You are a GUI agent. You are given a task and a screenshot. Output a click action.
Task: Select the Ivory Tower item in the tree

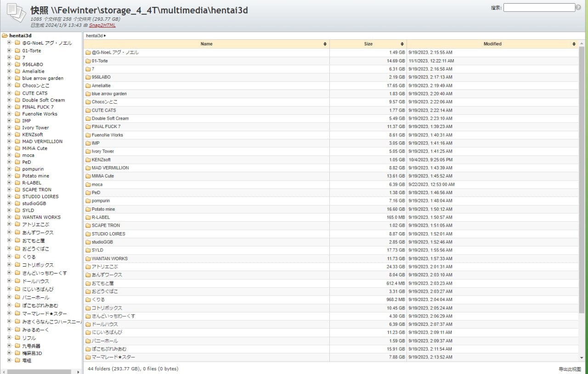35,128
